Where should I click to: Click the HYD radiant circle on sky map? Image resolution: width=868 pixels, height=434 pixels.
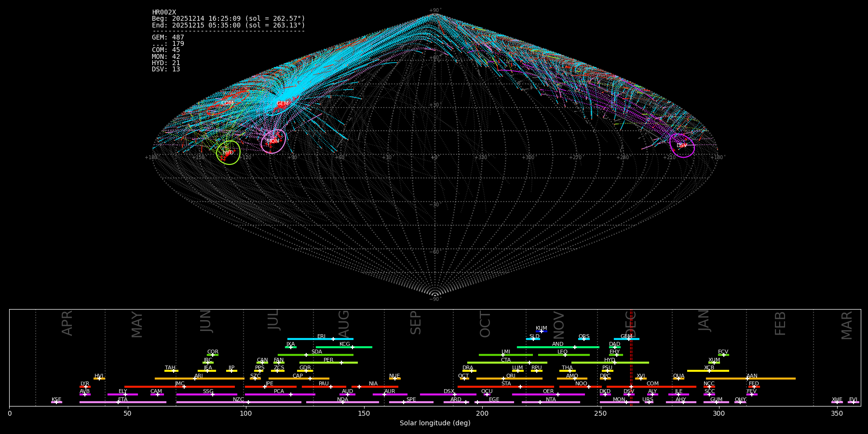point(228,152)
